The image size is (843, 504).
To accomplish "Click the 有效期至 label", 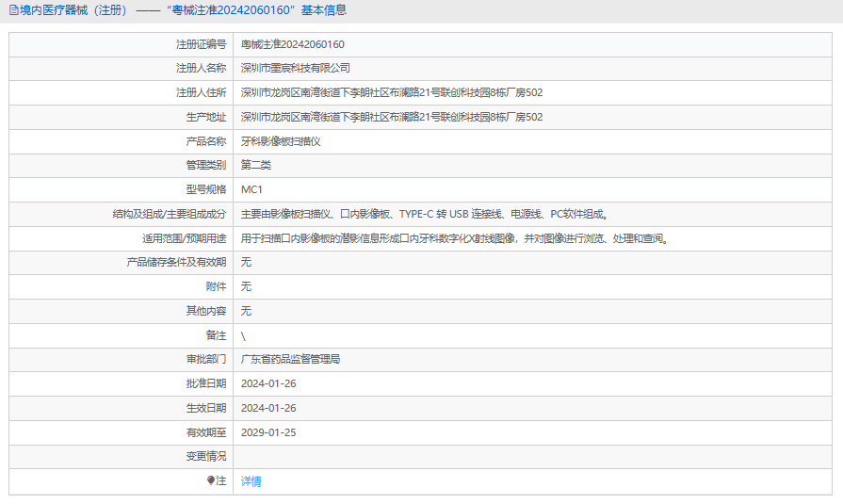I will (206, 432).
